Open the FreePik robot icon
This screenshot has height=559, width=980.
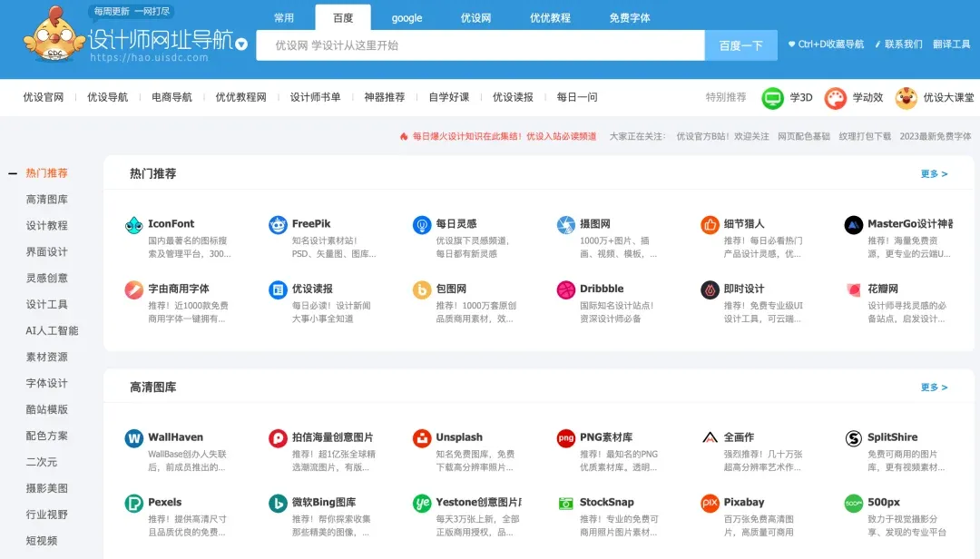coord(278,224)
